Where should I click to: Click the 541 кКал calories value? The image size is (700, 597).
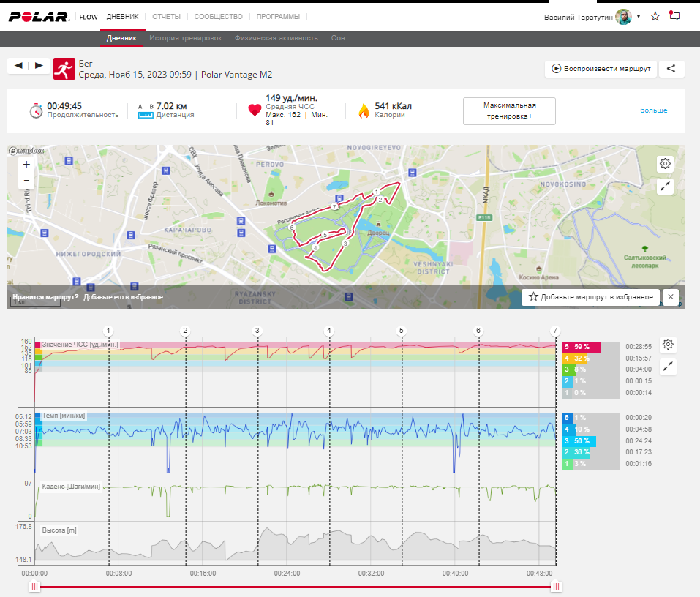[x=393, y=106]
